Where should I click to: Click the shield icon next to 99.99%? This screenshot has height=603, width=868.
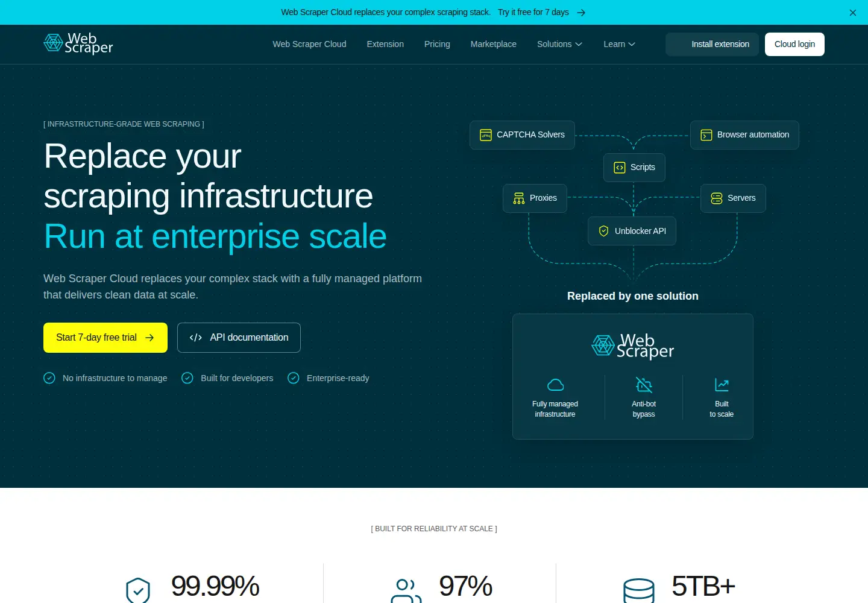click(138, 591)
